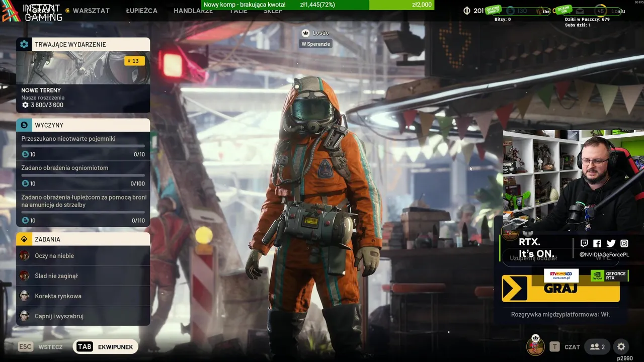Click the Zadano obrażenia ogniomiotom progress bar
This screenshot has height=362, width=644.
pyautogui.click(x=83, y=175)
